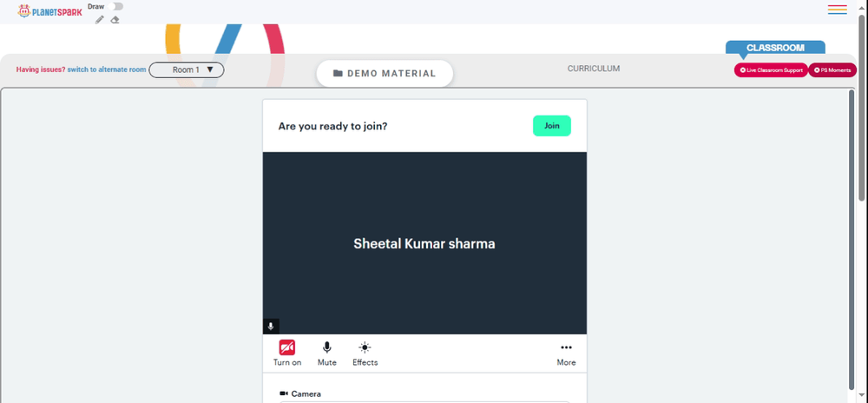Open video Effects
Viewport: 868px width, 403px height.
[x=365, y=353]
